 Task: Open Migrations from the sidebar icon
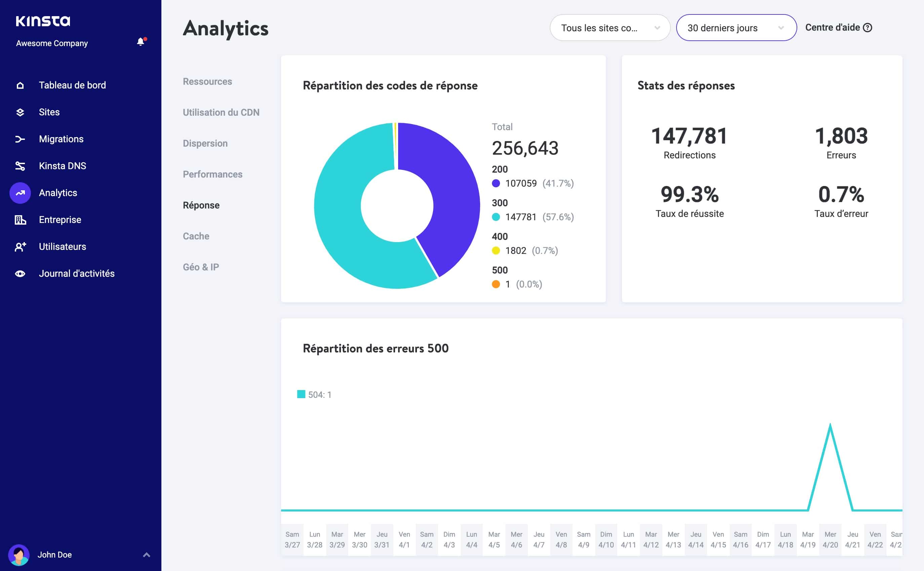click(20, 139)
